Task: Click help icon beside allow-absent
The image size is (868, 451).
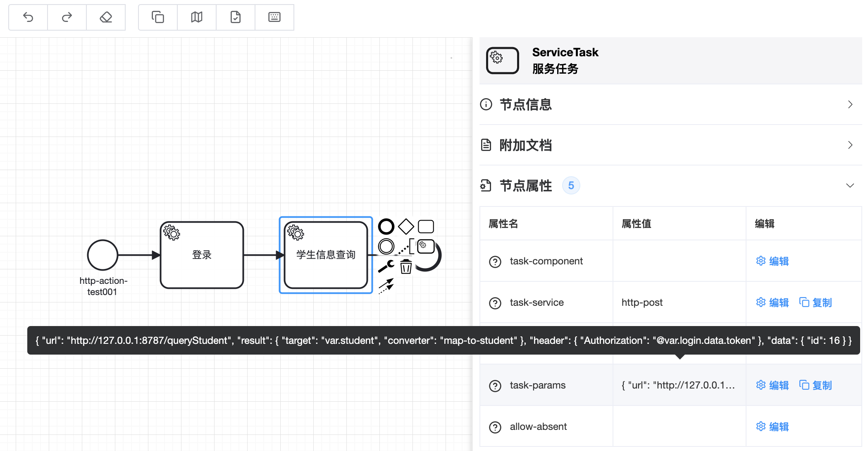Action: tap(495, 427)
